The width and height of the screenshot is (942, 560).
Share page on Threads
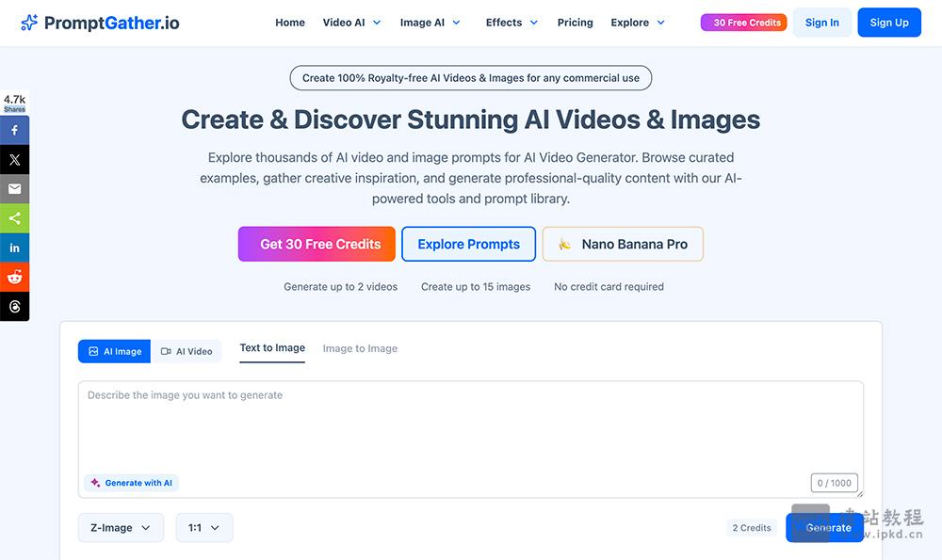pyautogui.click(x=14, y=306)
